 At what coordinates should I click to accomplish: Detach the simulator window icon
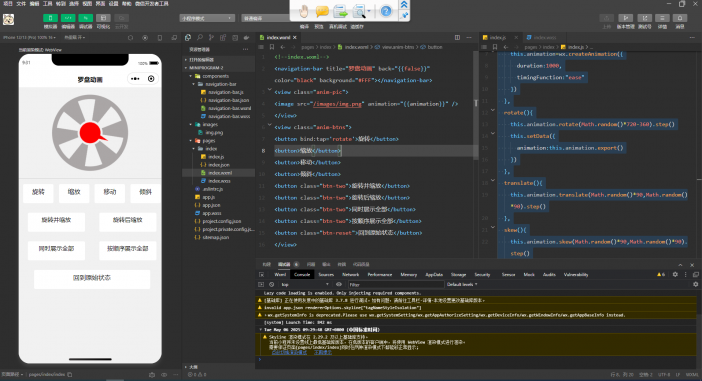[174, 38]
